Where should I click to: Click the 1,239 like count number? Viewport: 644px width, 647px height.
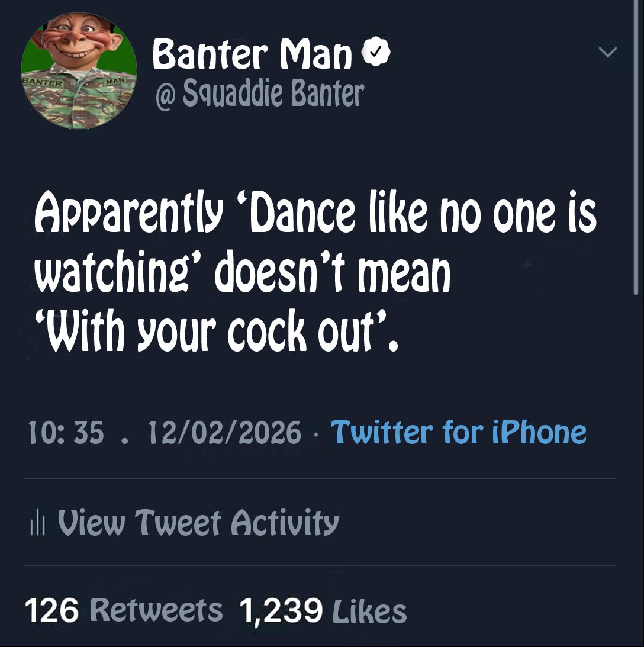pyautogui.click(x=281, y=610)
